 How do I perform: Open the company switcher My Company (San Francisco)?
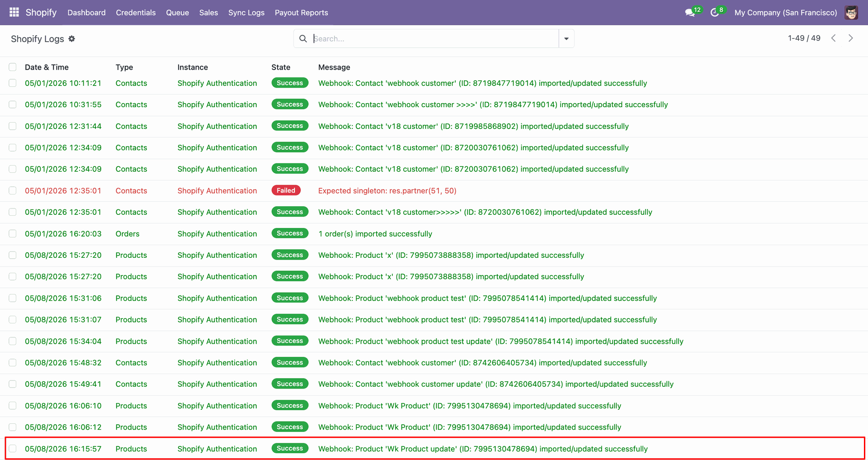tap(786, 13)
